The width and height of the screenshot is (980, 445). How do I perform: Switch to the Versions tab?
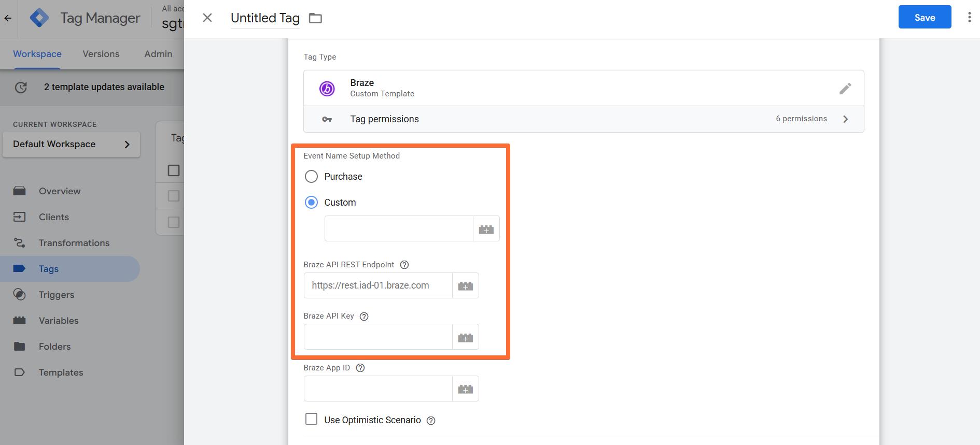[101, 54]
